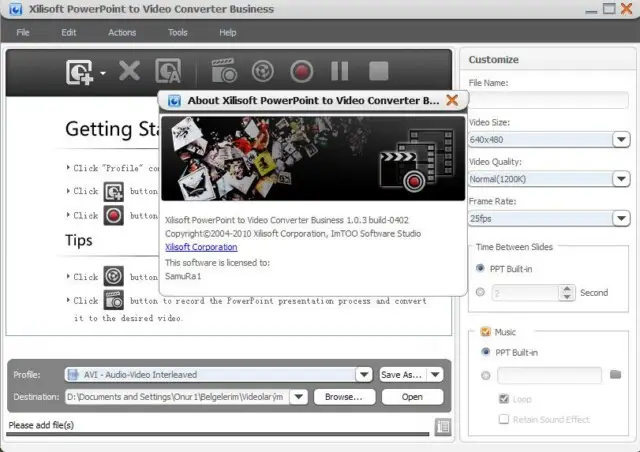Expand the Video Size dropdown

click(621, 140)
